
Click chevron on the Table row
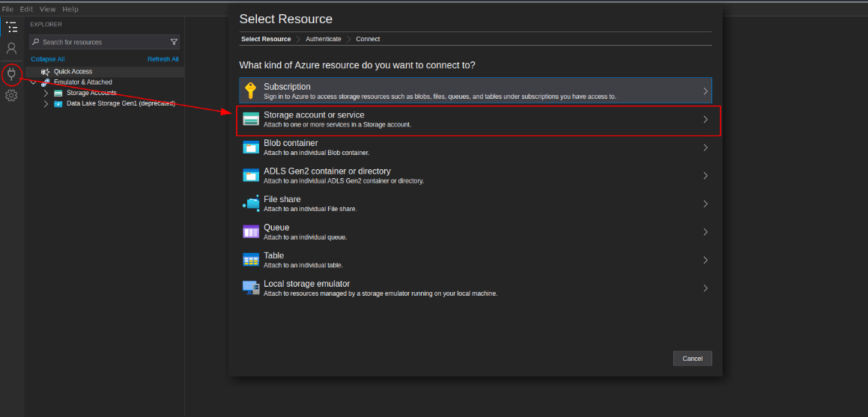pos(705,260)
